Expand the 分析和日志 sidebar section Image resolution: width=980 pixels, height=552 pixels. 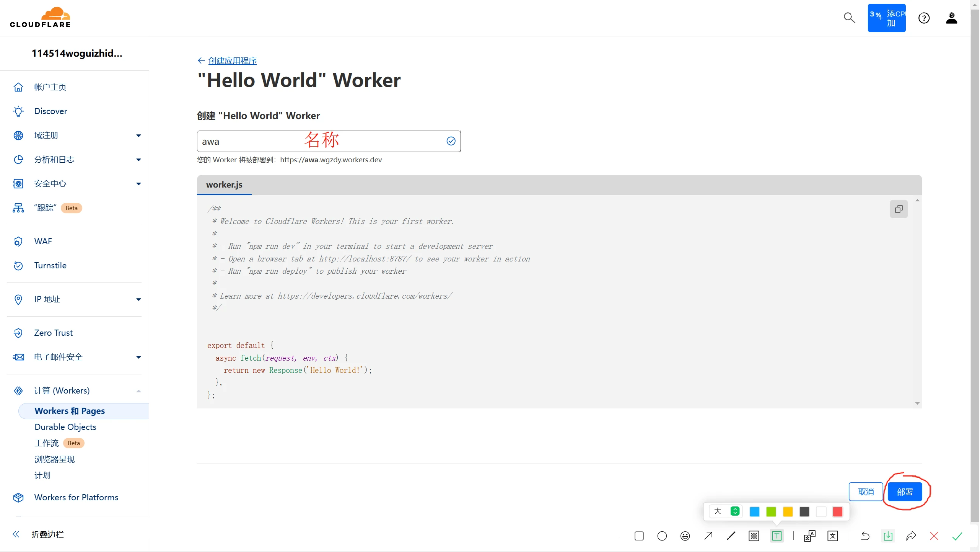[x=138, y=160]
